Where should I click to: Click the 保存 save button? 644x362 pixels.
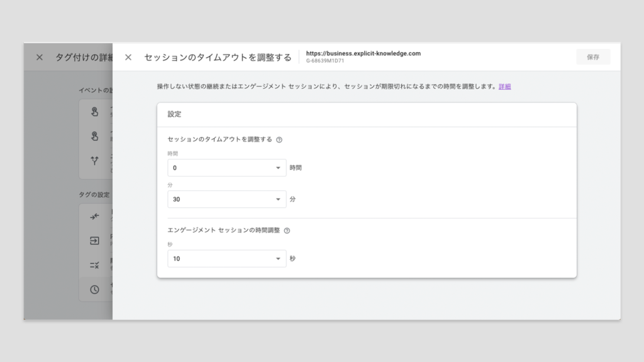(592, 57)
